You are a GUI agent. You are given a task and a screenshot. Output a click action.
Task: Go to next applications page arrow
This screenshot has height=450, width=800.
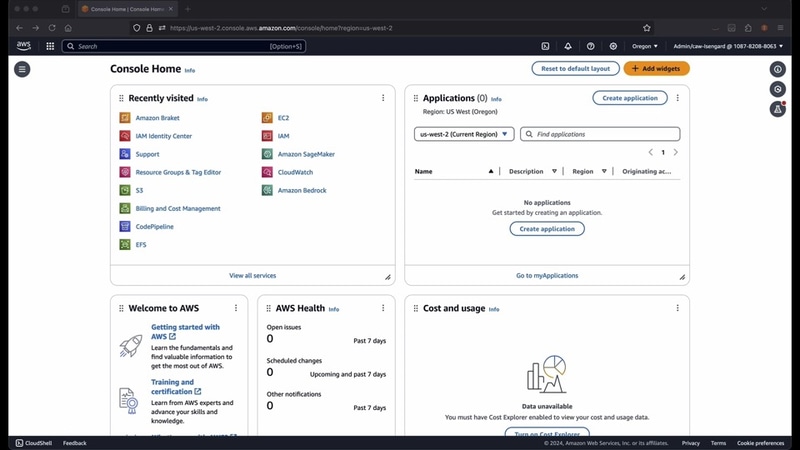click(676, 152)
